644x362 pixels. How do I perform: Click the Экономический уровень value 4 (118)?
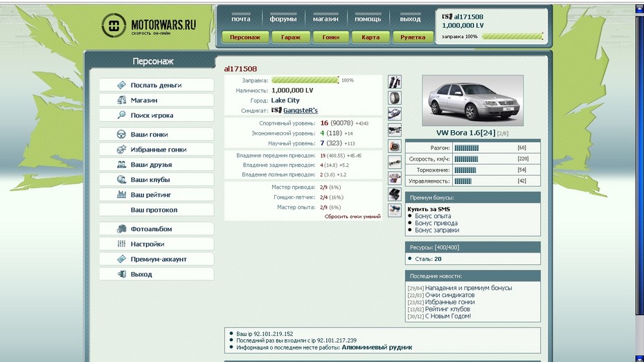pyautogui.click(x=330, y=133)
